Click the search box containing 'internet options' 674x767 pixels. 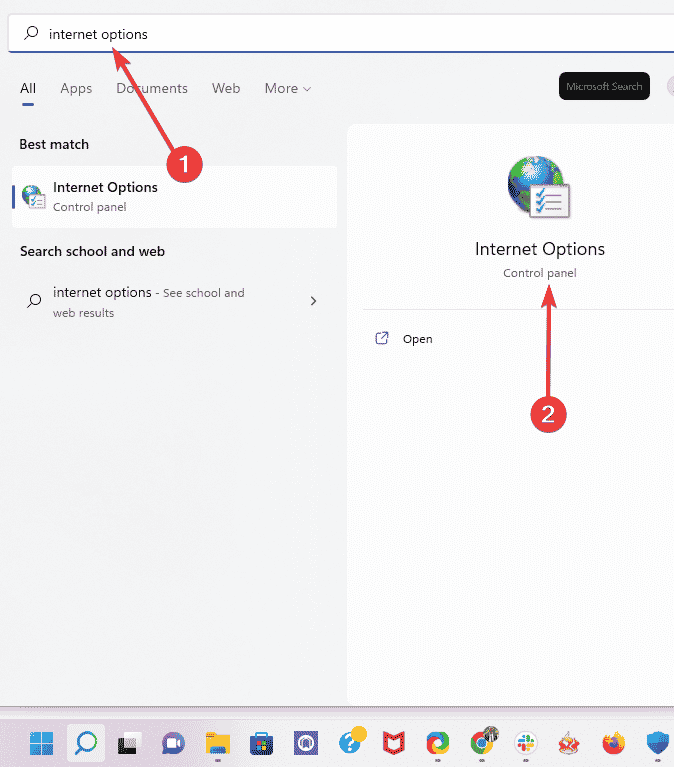coord(341,33)
